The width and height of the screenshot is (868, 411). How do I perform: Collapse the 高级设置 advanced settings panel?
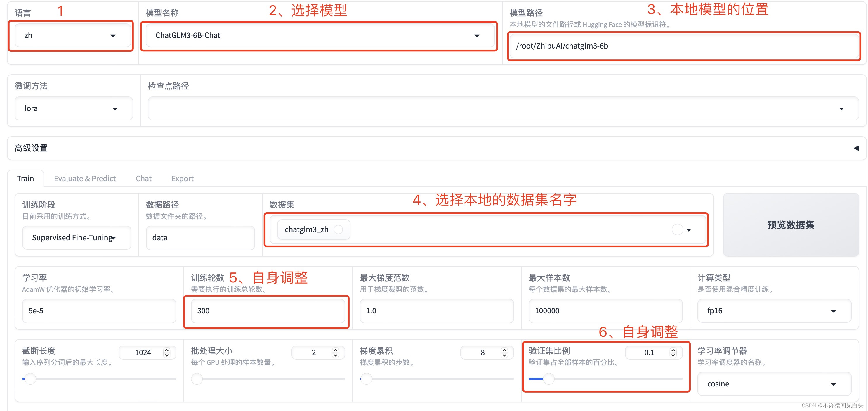coord(856,148)
